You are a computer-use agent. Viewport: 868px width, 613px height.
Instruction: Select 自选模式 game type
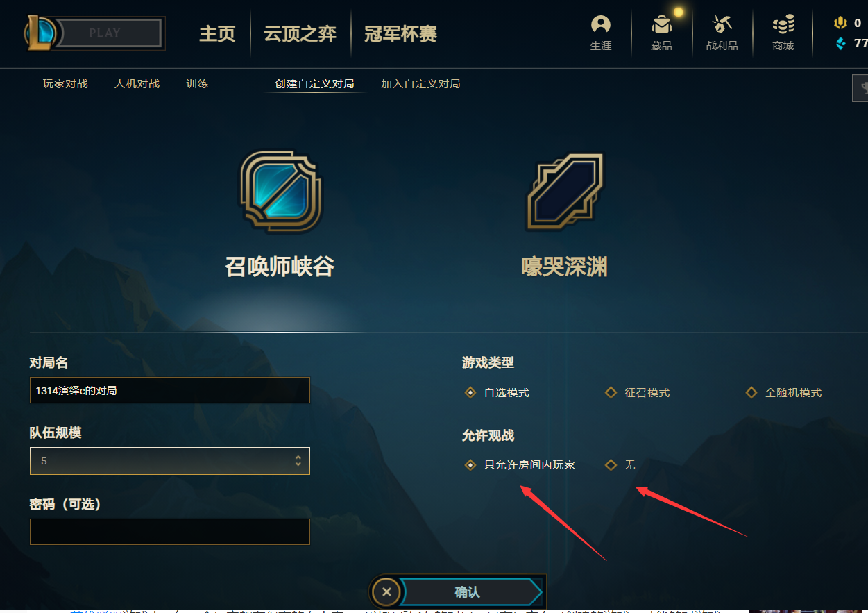[x=497, y=393]
